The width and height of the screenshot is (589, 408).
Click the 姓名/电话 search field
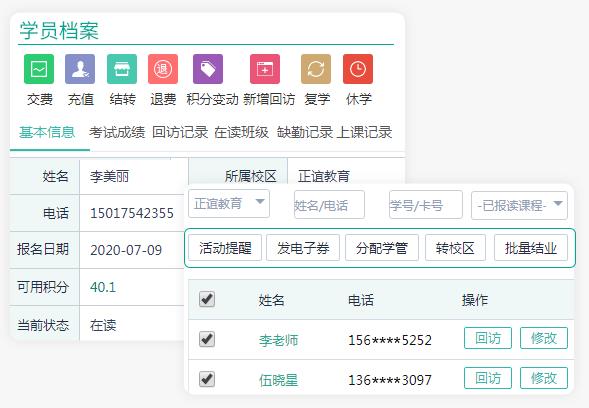(x=329, y=205)
